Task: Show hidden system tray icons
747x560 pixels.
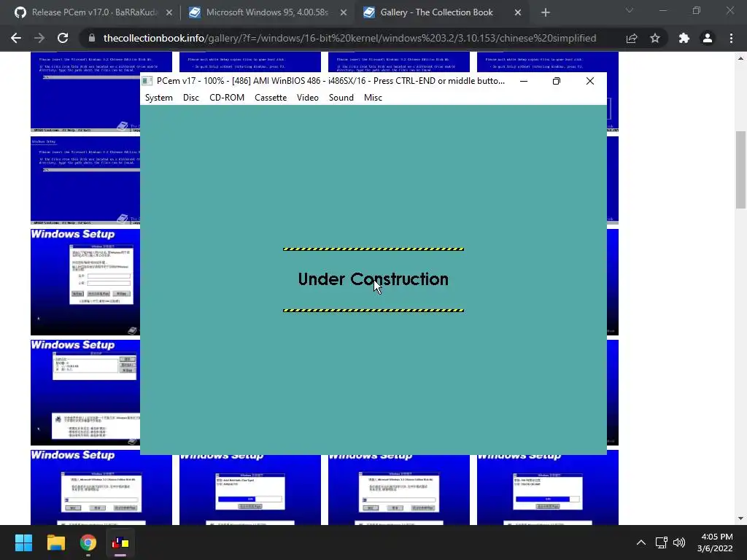Action: 641,542
